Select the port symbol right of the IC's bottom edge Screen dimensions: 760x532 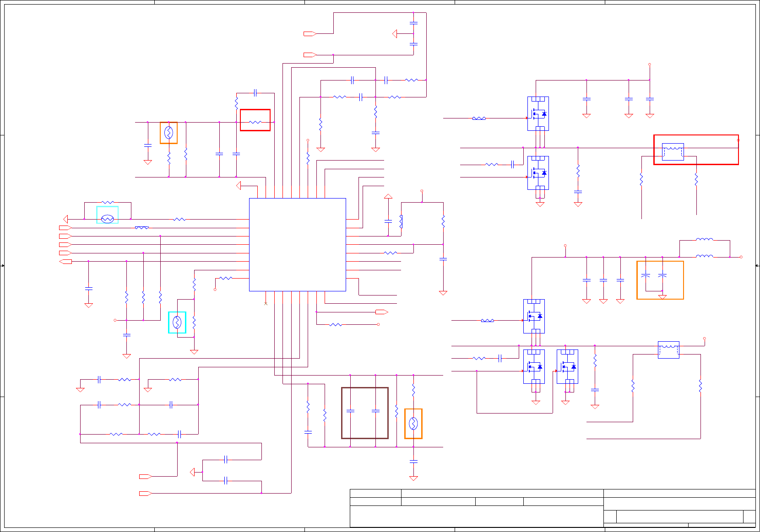pos(381,312)
